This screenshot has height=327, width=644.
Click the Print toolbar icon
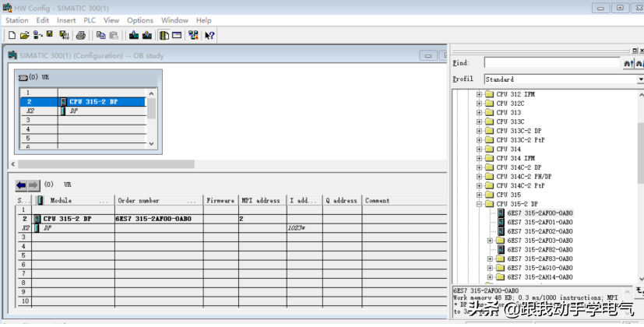[x=81, y=35]
